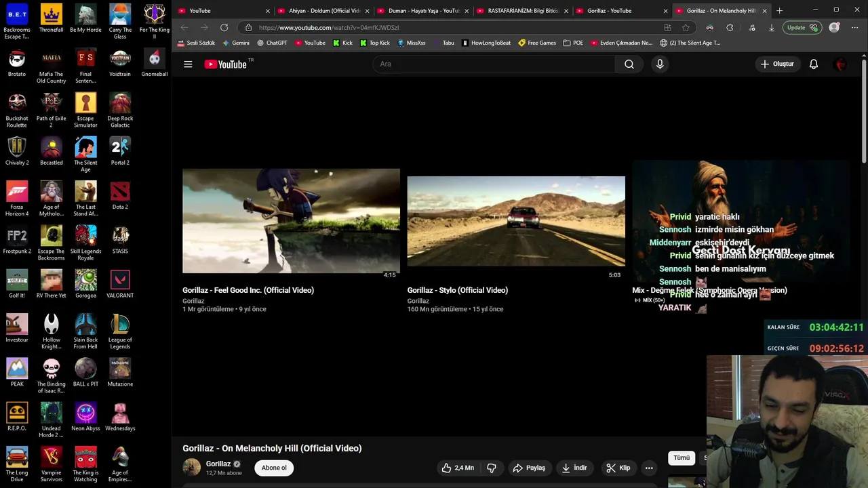Open League of Legends desktop icon
This screenshot has width=868, height=488.
120,331
